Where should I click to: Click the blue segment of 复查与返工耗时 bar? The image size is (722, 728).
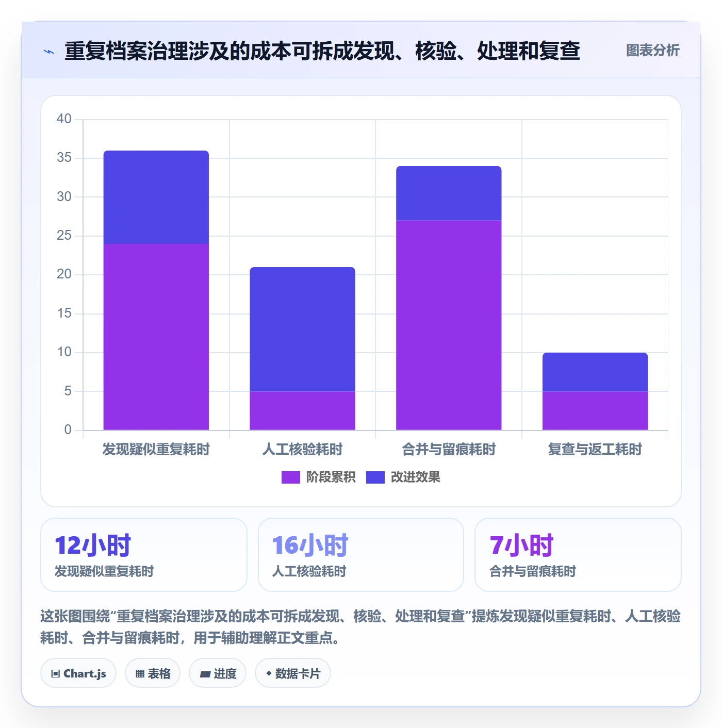(595, 372)
